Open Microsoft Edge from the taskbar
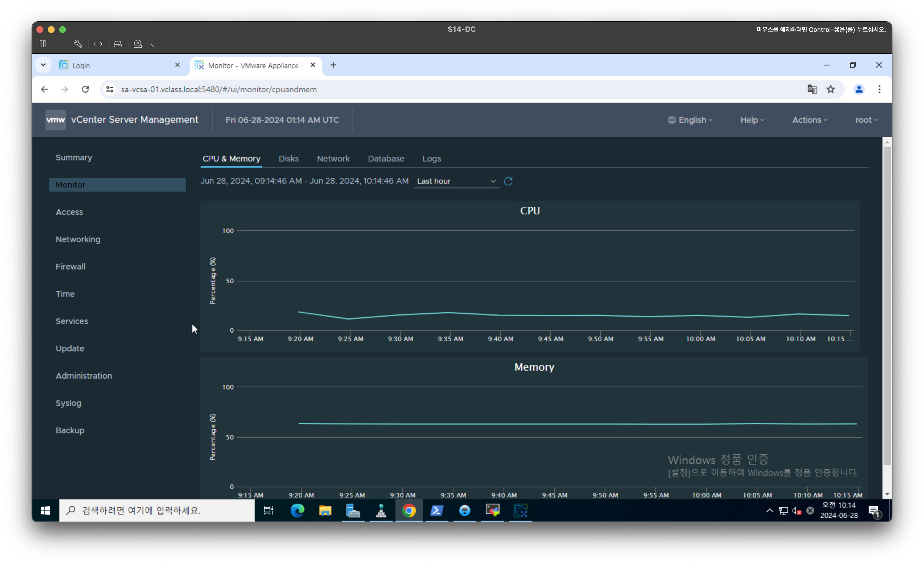The height and width of the screenshot is (564, 924). (x=297, y=510)
